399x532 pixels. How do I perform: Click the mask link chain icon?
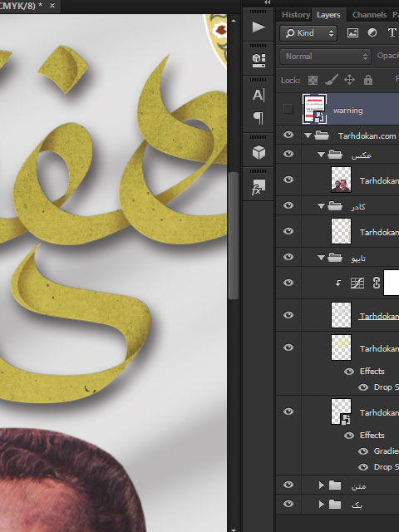click(376, 283)
